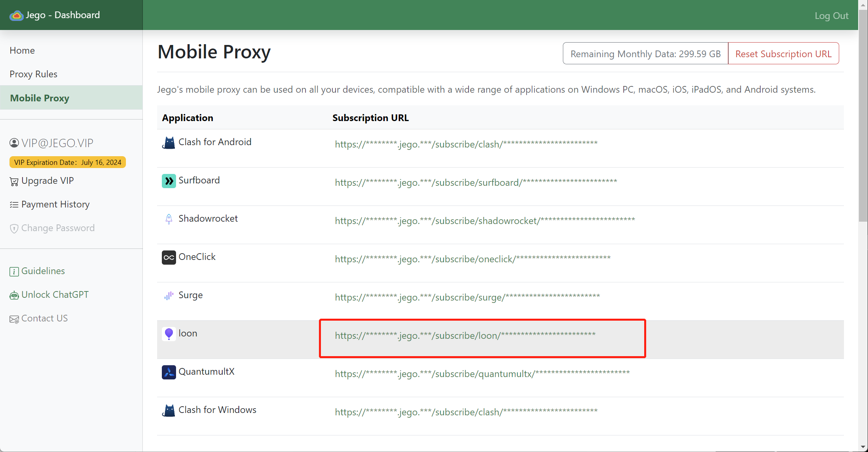
Task: Click the Clash for Windows subscription URL
Action: tap(466, 412)
